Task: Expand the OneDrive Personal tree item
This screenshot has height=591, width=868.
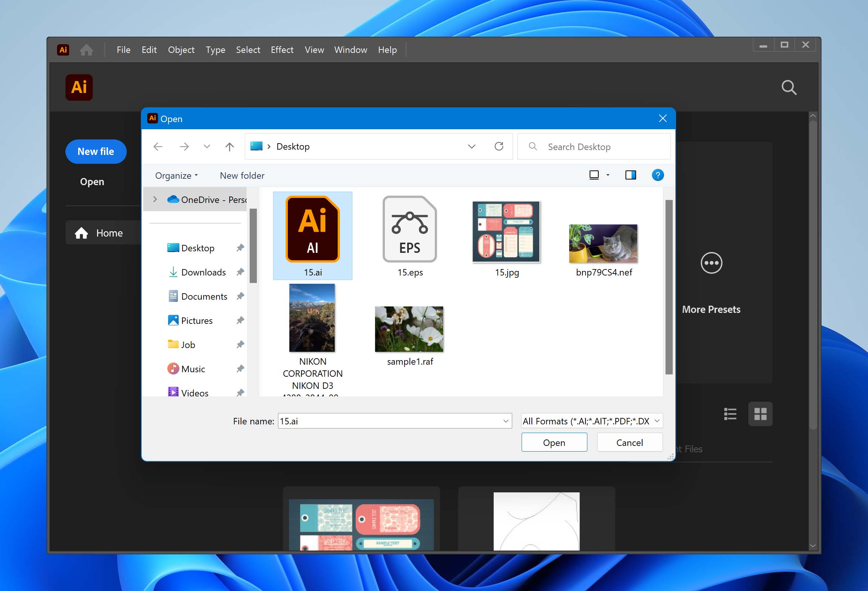Action: (x=154, y=199)
